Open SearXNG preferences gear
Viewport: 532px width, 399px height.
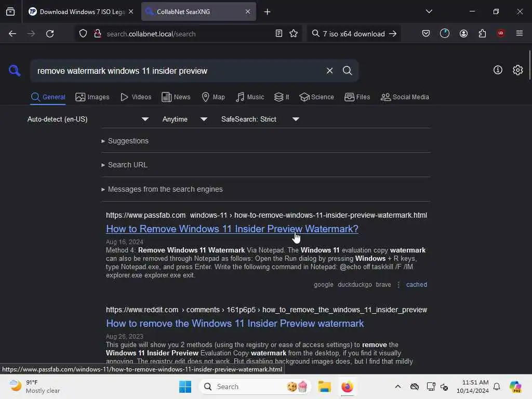(x=517, y=70)
